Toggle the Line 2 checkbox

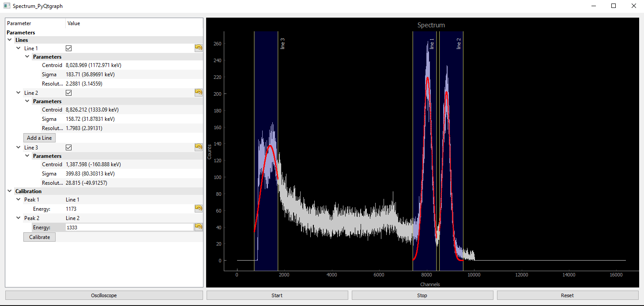(68, 93)
